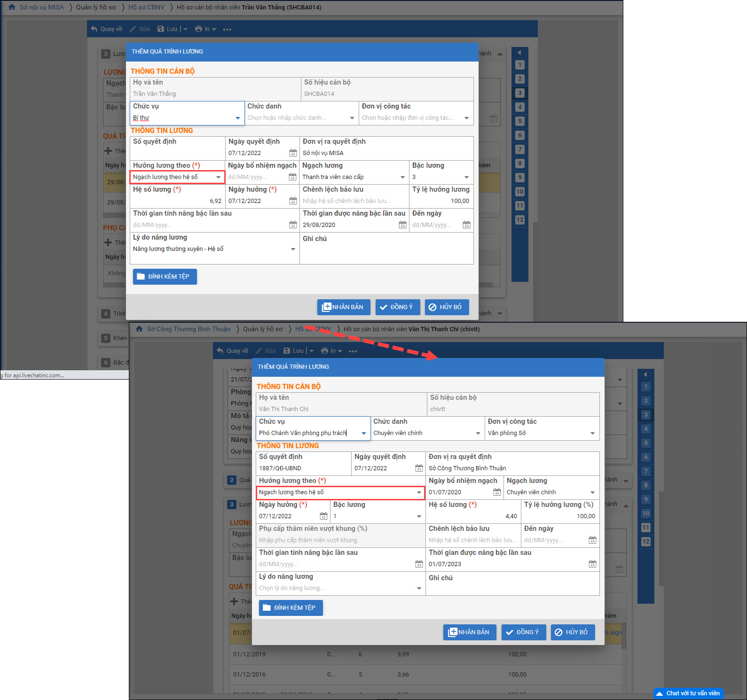Go to Quản lý hồ sơ breadcrumb at top
The image size is (747, 700).
pyautogui.click(x=96, y=7)
